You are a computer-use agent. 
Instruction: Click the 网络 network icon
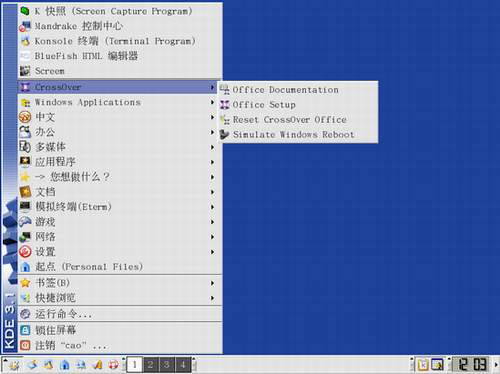[x=25, y=237]
